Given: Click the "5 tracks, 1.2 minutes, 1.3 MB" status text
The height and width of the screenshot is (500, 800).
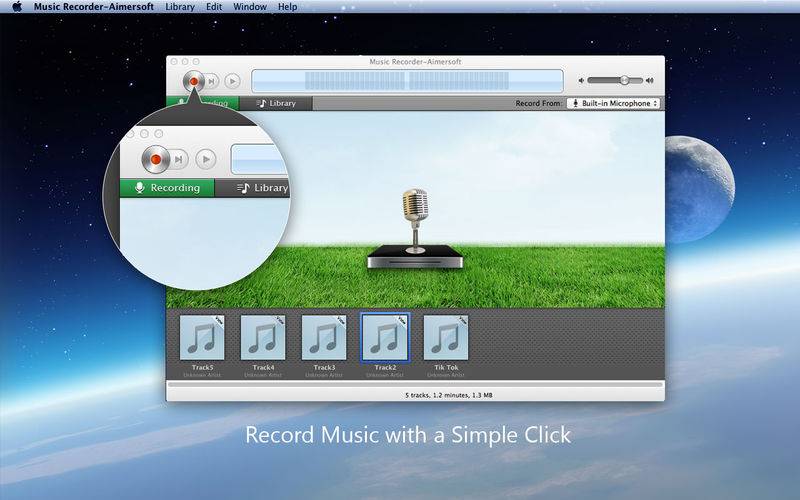Looking at the screenshot, I should pos(449,395).
